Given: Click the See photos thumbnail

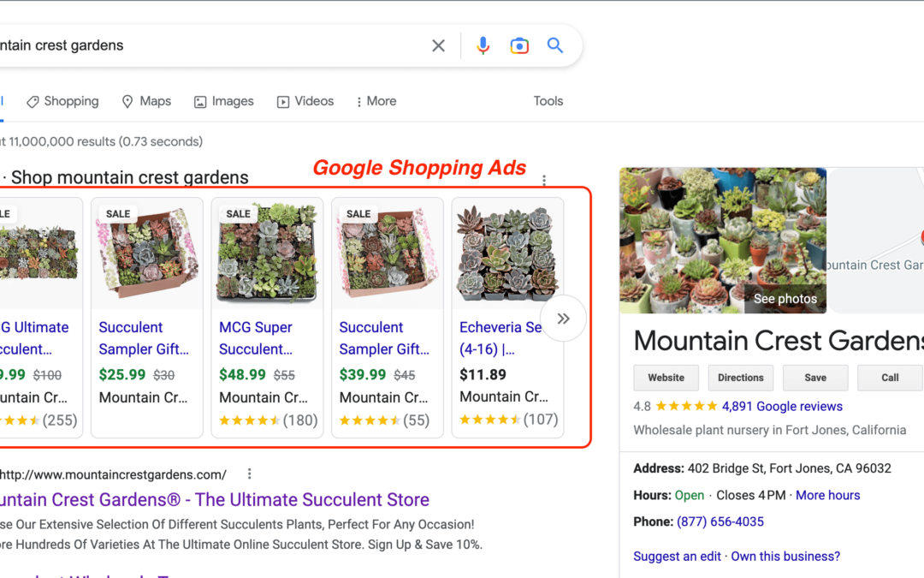Looking at the screenshot, I should 785,298.
